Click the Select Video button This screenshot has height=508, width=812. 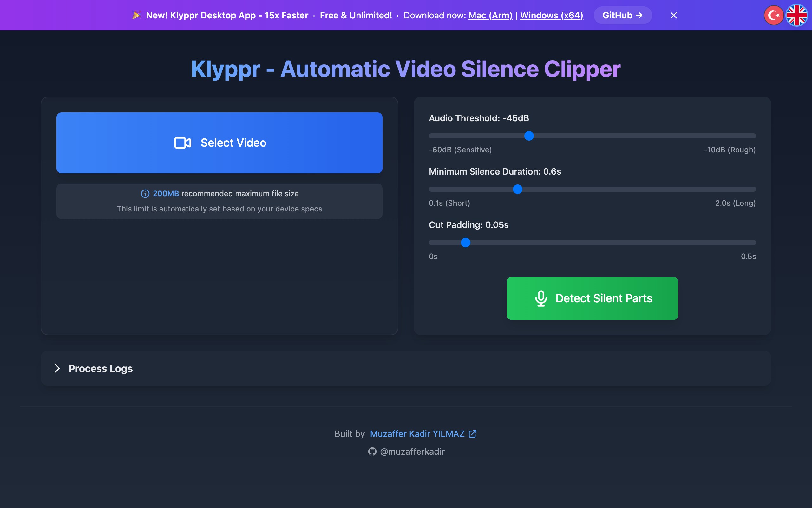pyautogui.click(x=219, y=143)
